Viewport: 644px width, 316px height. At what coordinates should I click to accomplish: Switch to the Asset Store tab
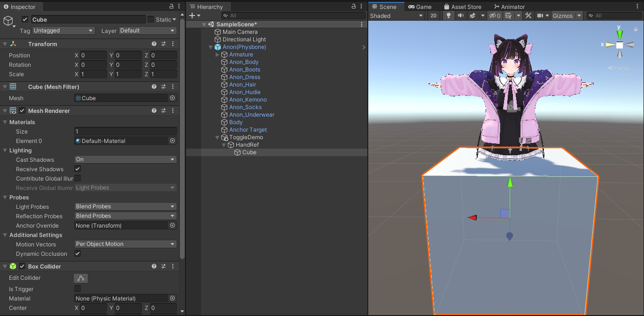tap(462, 7)
